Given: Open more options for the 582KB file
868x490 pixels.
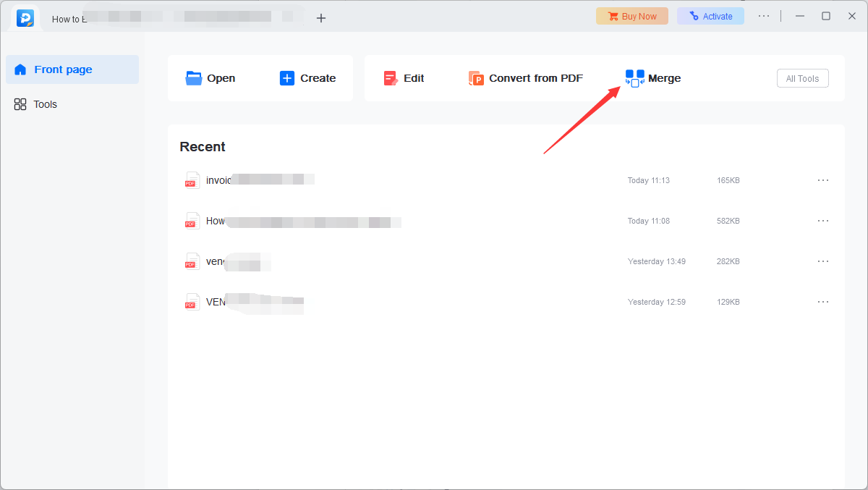Looking at the screenshot, I should [x=823, y=221].
